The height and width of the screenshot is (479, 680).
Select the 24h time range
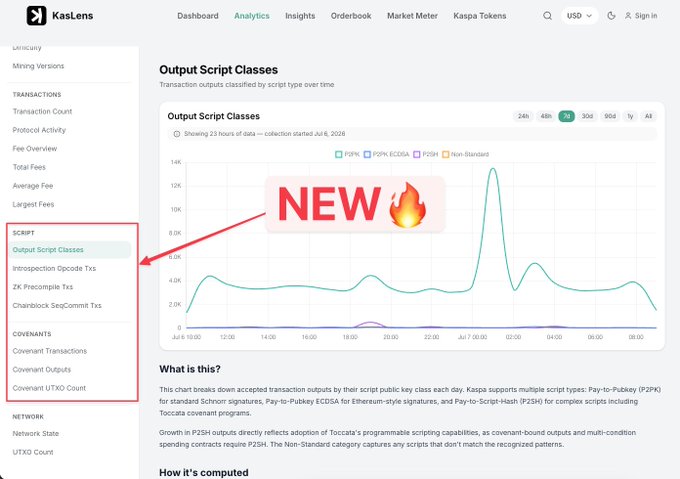click(523, 116)
